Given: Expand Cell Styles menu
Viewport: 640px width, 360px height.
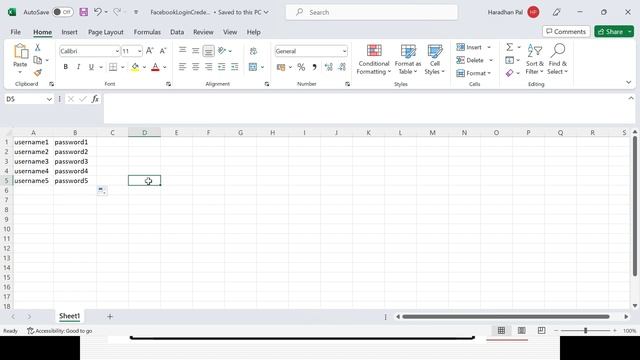Looking at the screenshot, I should pos(435,60).
